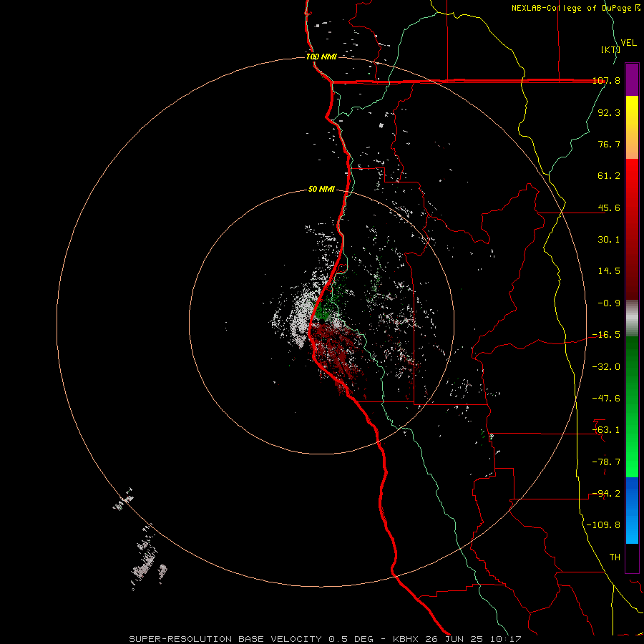The width and height of the screenshot is (644, 644).
Task: Select the -16.5 legend value
Action: tap(606, 335)
